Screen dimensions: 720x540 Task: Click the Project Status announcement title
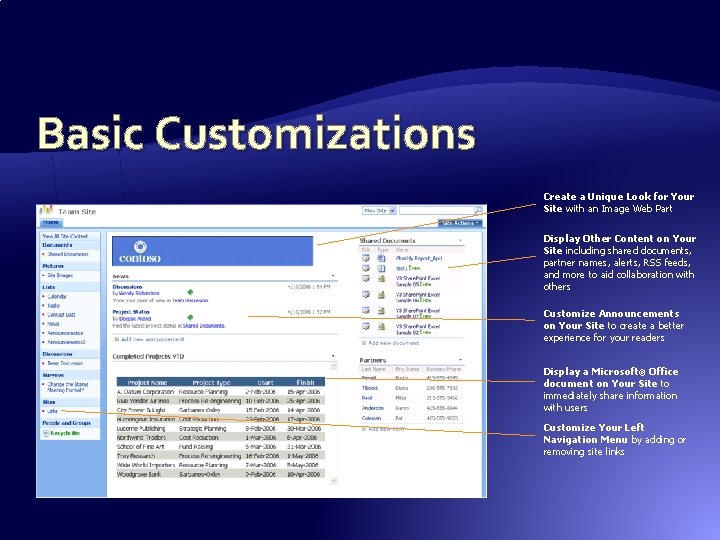point(131,312)
